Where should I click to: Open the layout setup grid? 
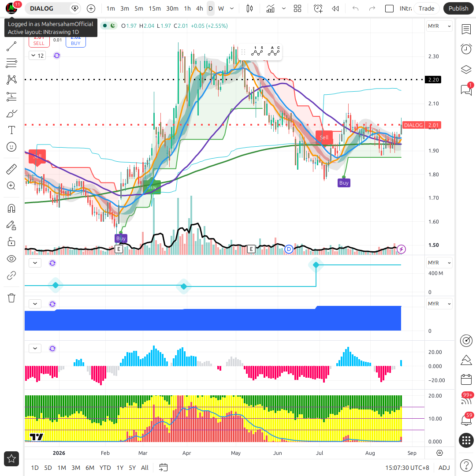point(297,8)
